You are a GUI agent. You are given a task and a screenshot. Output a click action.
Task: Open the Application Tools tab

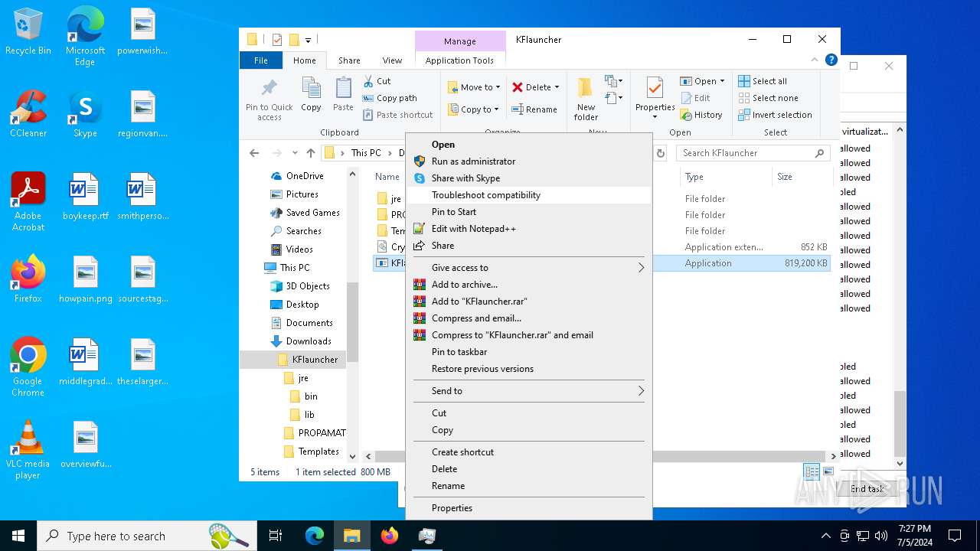[x=459, y=60]
